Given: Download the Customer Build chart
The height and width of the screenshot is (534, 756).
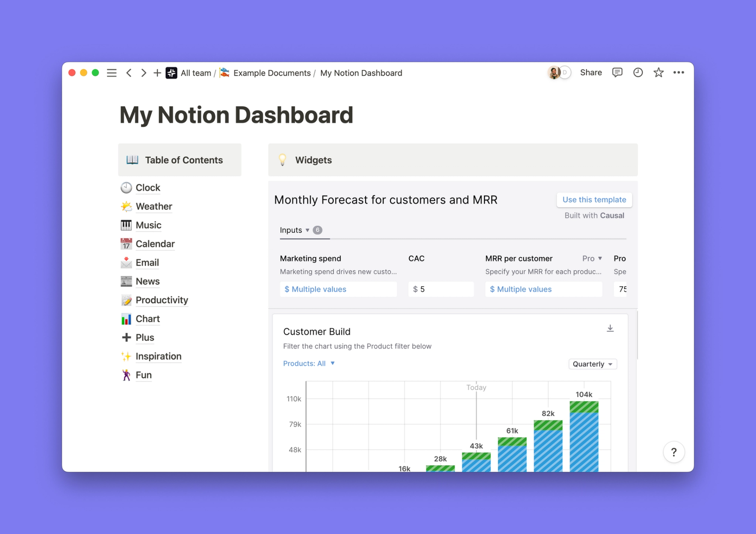Looking at the screenshot, I should pyautogui.click(x=610, y=328).
